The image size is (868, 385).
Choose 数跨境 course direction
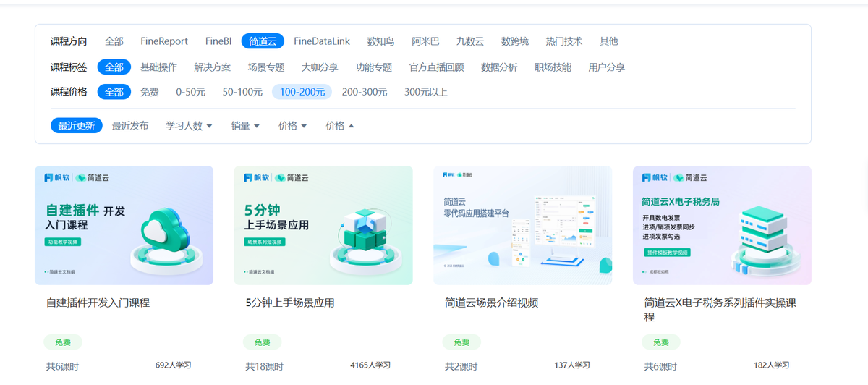click(x=515, y=41)
